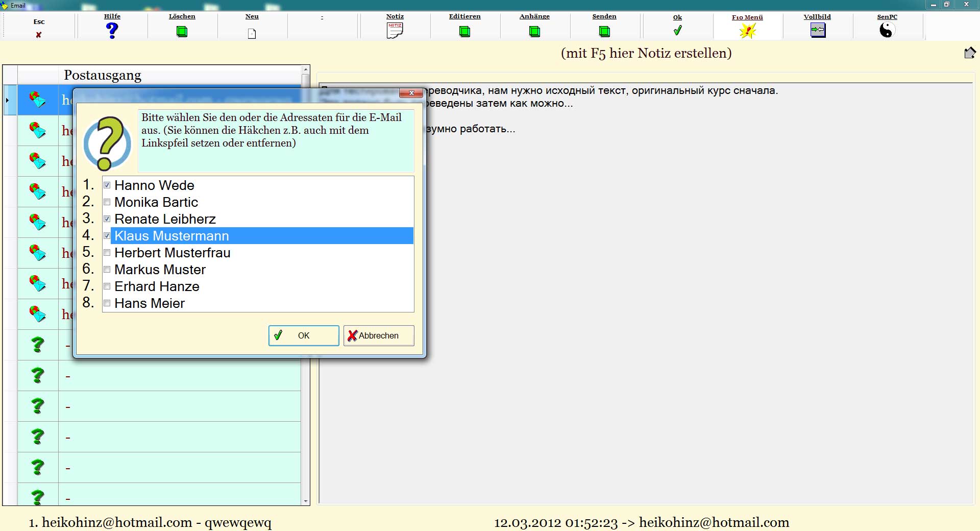This screenshot has width=980, height=531.
Task: Click the Senden toolbar icon
Action: coord(604,32)
